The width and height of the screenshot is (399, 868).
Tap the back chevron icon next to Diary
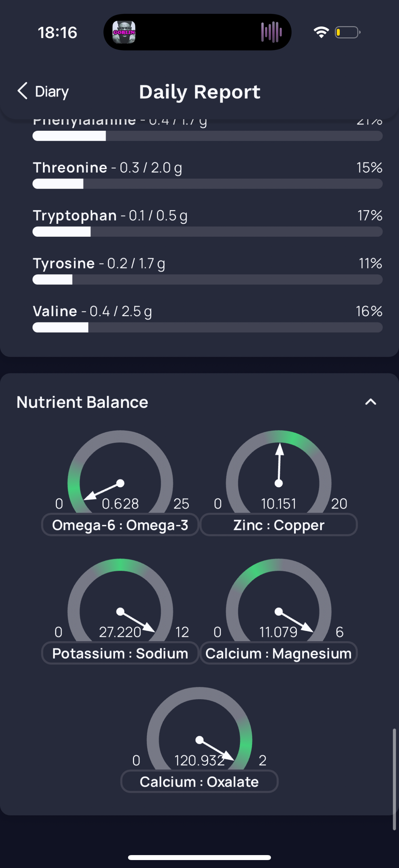[22, 91]
